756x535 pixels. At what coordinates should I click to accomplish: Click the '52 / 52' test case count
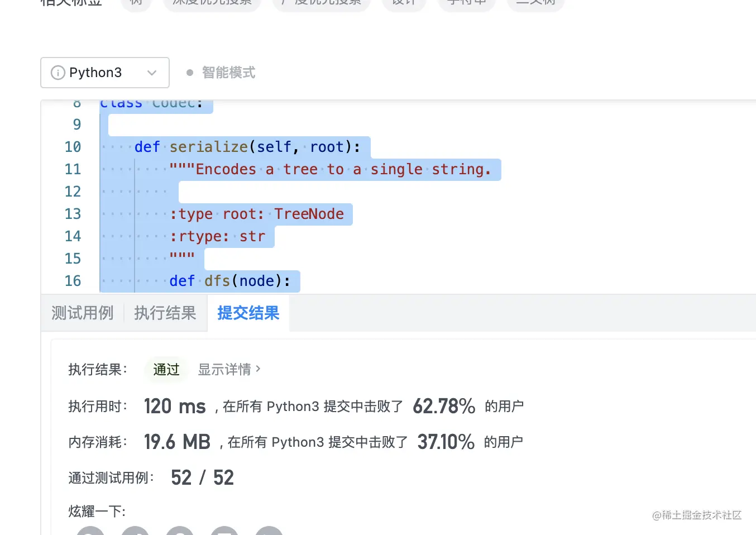[x=202, y=477]
